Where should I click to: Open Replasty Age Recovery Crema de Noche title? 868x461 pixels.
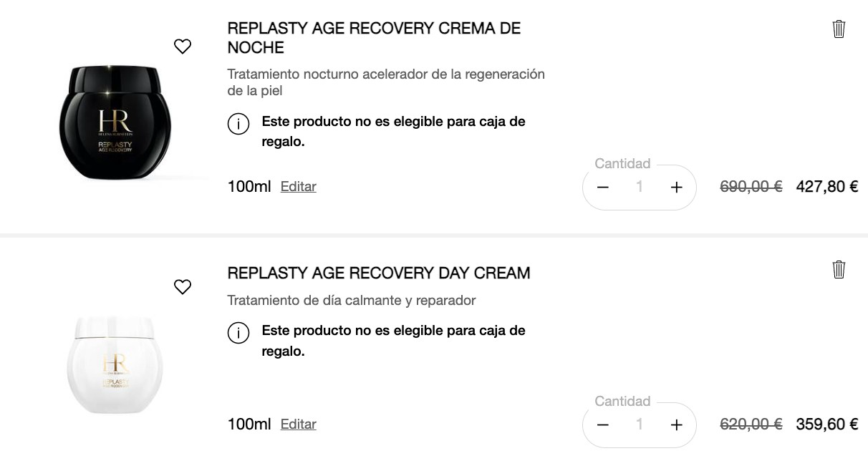374,38
